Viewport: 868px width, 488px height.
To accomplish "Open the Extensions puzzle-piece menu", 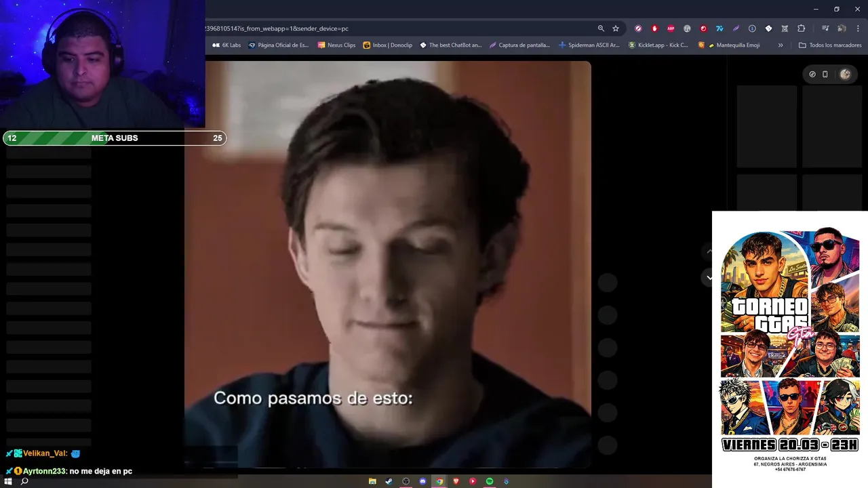I will (x=801, y=28).
